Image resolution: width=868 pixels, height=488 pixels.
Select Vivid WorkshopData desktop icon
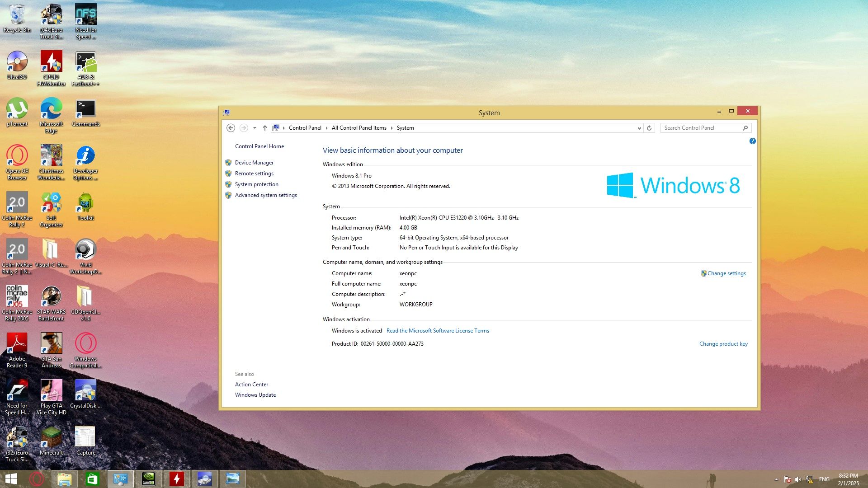[x=85, y=256]
